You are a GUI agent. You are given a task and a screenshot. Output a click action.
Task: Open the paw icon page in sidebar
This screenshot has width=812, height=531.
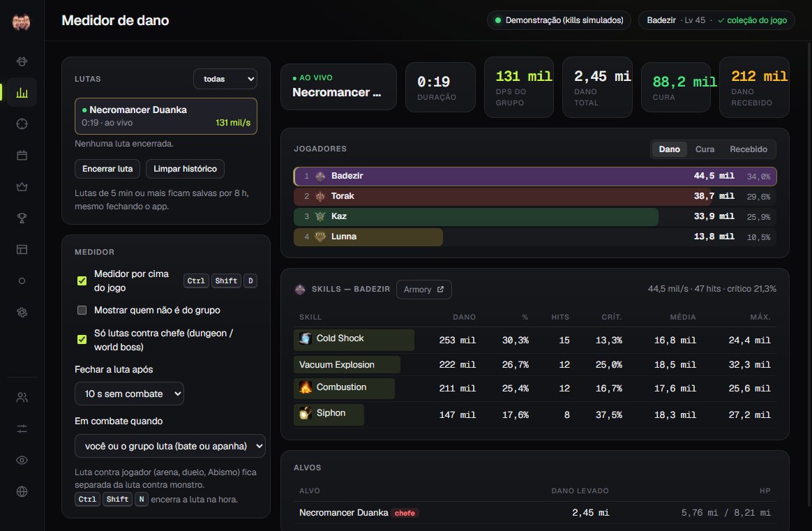22,61
